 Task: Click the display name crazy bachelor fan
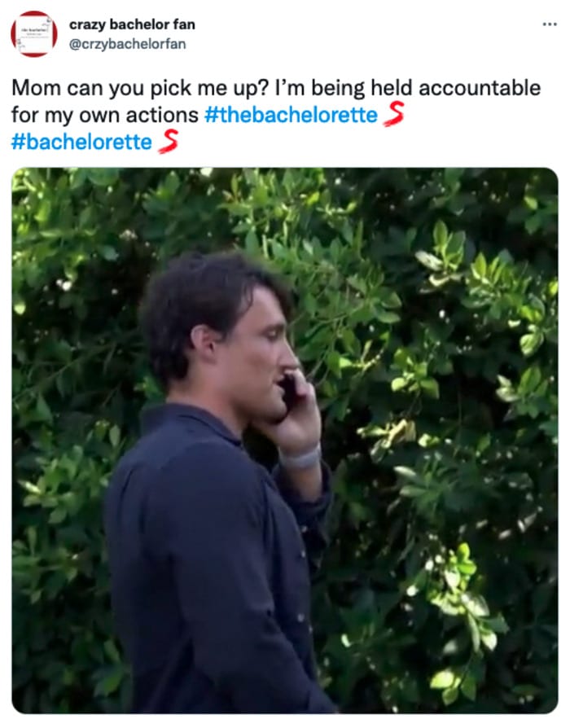[x=132, y=24]
